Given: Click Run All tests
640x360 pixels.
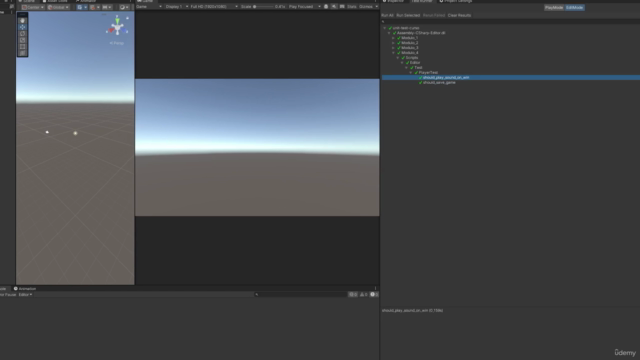Looking at the screenshot, I should point(387,16).
